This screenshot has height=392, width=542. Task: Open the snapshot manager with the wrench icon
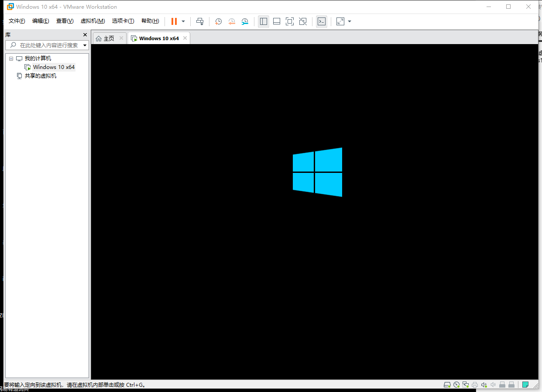click(x=245, y=21)
